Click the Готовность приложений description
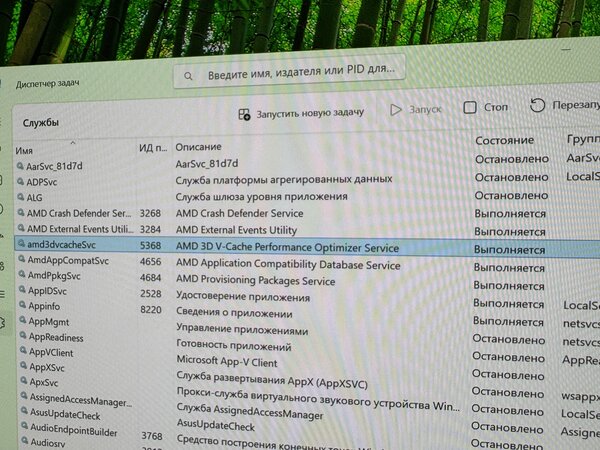Image resolution: width=600 pixels, height=450 pixels. (234, 346)
